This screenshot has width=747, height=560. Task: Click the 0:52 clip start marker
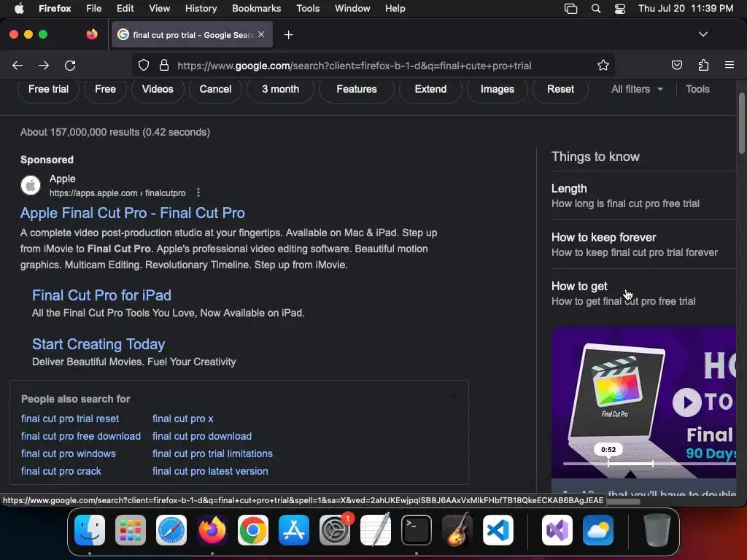(608, 449)
